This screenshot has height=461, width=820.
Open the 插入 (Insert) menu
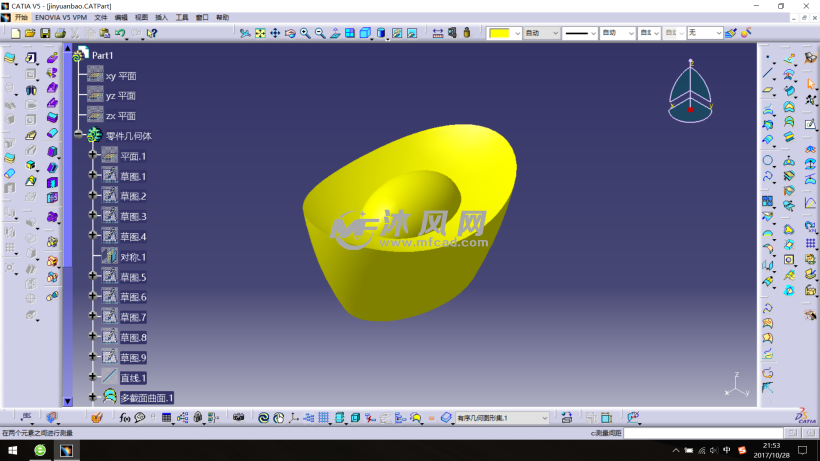(x=161, y=18)
